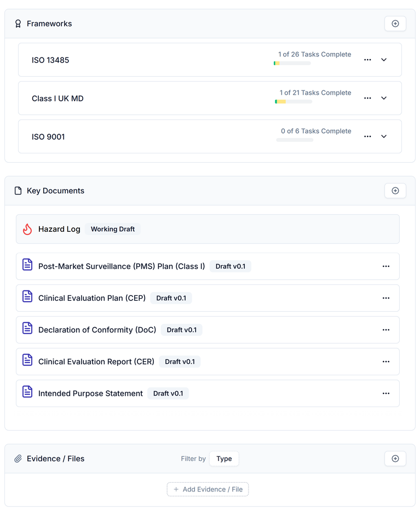
Task: Click ISO 13485 progress bar
Action: [x=292, y=64]
